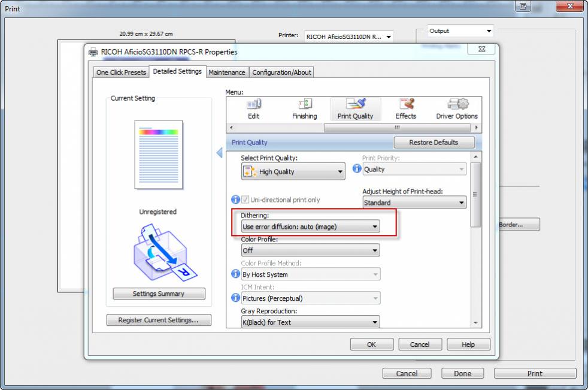Open the Edit menu icon
This screenshot has height=390, width=588.
click(253, 109)
